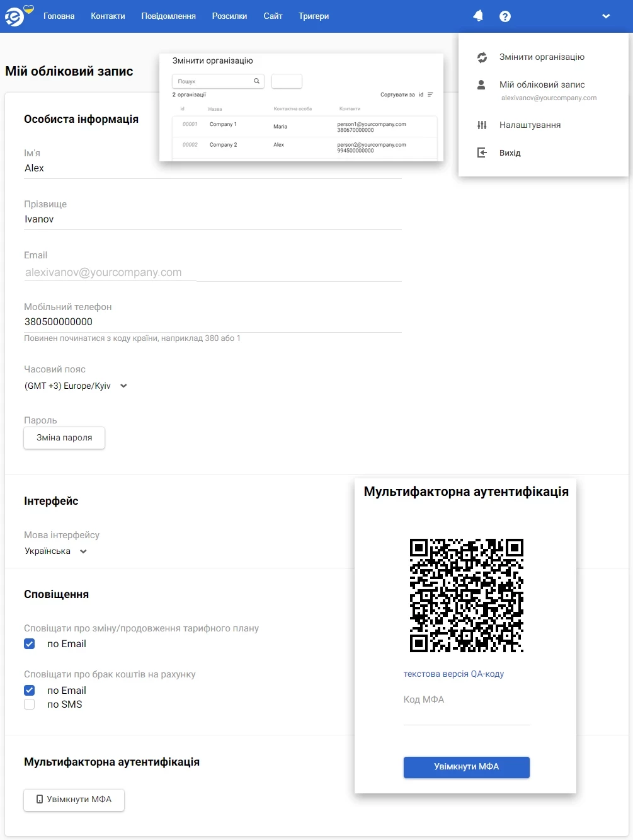Image resolution: width=633 pixels, height=840 pixels.
Task: Click the Ім'я input field with Alex
Action: point(213,168)
